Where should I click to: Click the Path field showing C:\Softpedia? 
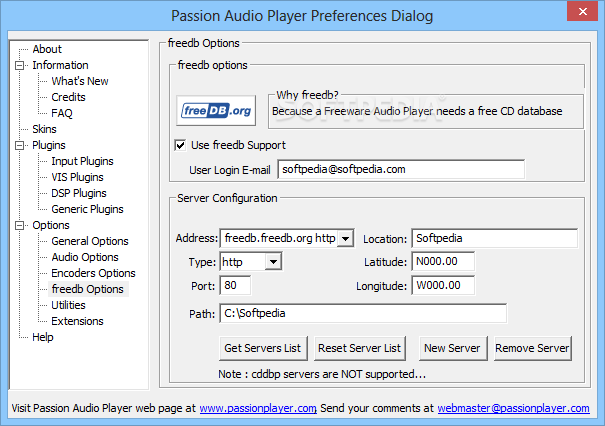(x=363, y=313)
